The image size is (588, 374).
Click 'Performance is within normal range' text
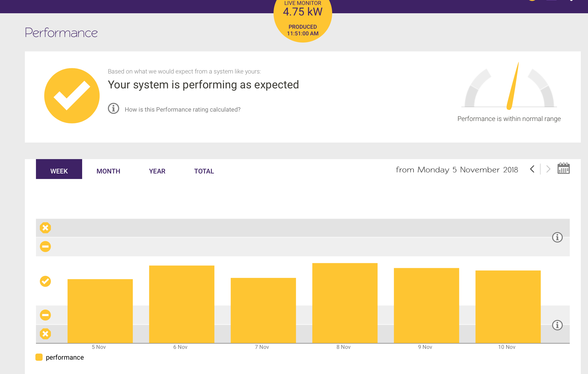click(x=509, y=119)
